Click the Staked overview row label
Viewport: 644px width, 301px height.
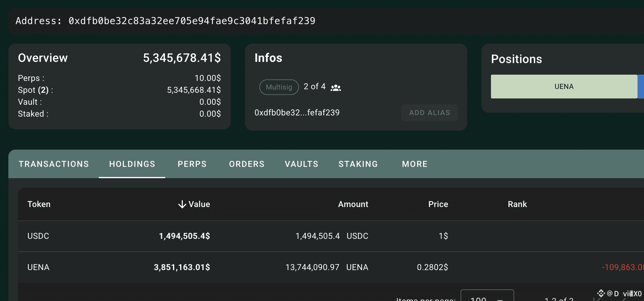33,114
